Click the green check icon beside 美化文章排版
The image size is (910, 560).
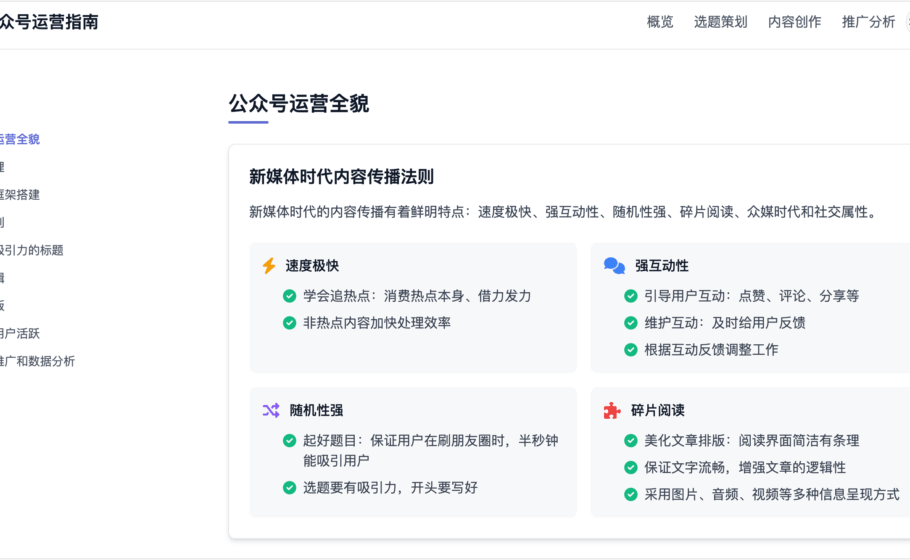631,441
